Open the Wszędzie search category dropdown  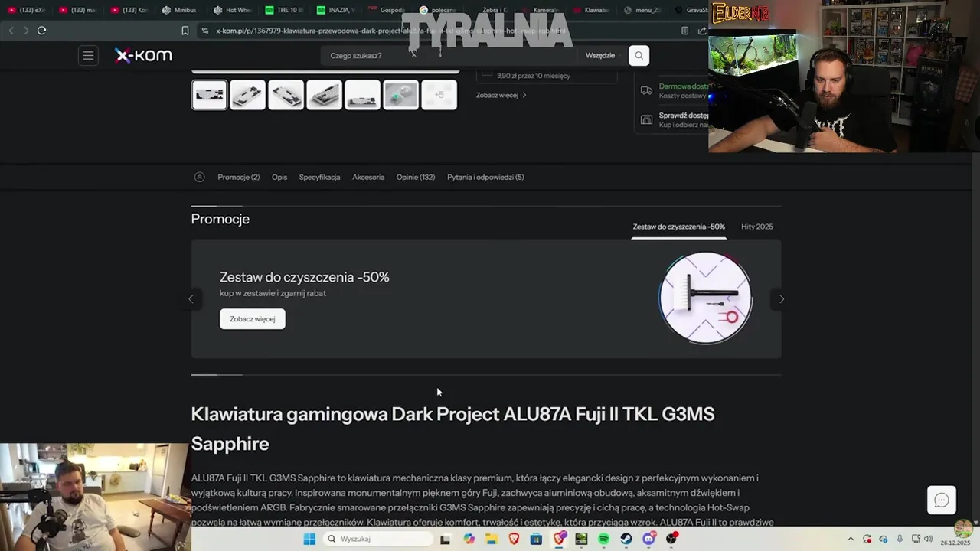603,55
